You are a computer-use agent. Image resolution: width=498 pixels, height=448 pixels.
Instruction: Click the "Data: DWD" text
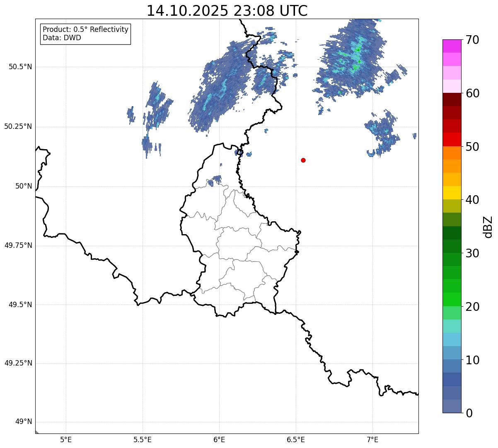(x=62, y=38)
